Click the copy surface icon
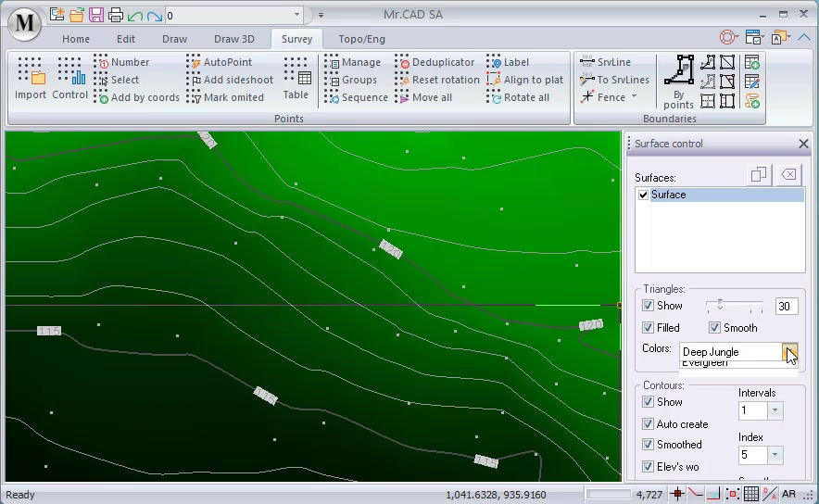This screenshot has height=504, width=819. pyautogui.click(x=759, y=174)
